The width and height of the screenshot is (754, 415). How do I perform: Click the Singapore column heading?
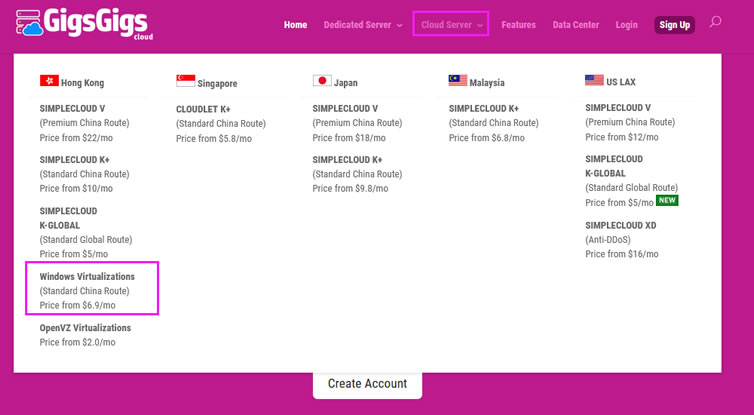pos(217,84)
